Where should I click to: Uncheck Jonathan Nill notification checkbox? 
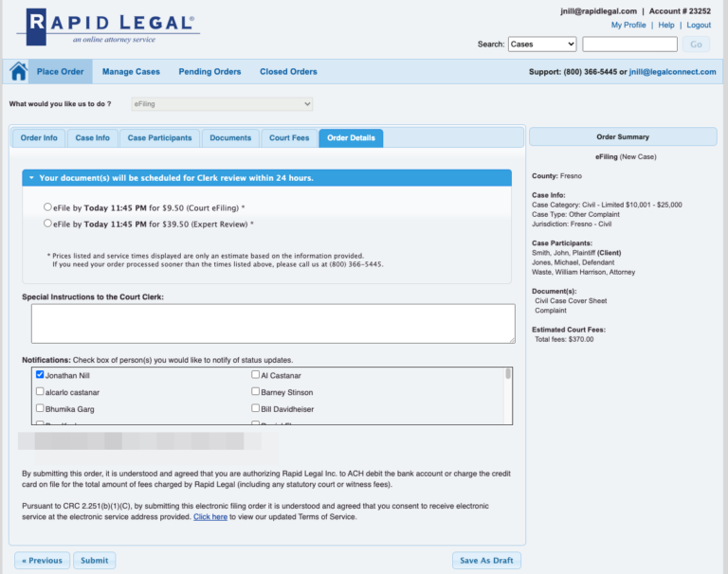[x=40, y=374]
